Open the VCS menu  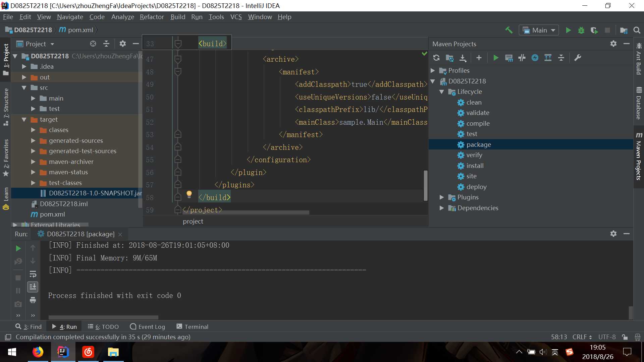236,17
